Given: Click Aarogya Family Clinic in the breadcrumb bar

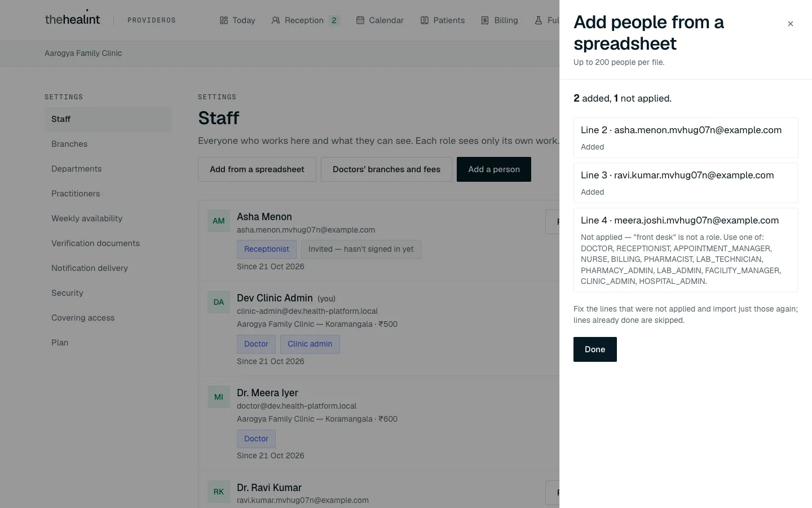Looking at the screenshot, I should click(83, 53).
